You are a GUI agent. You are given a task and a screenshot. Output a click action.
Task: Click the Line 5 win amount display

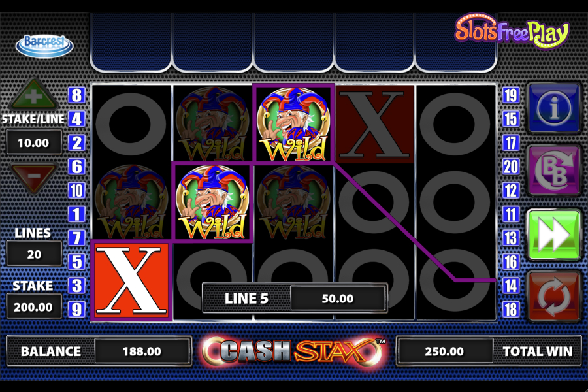[x=338, y=298]
